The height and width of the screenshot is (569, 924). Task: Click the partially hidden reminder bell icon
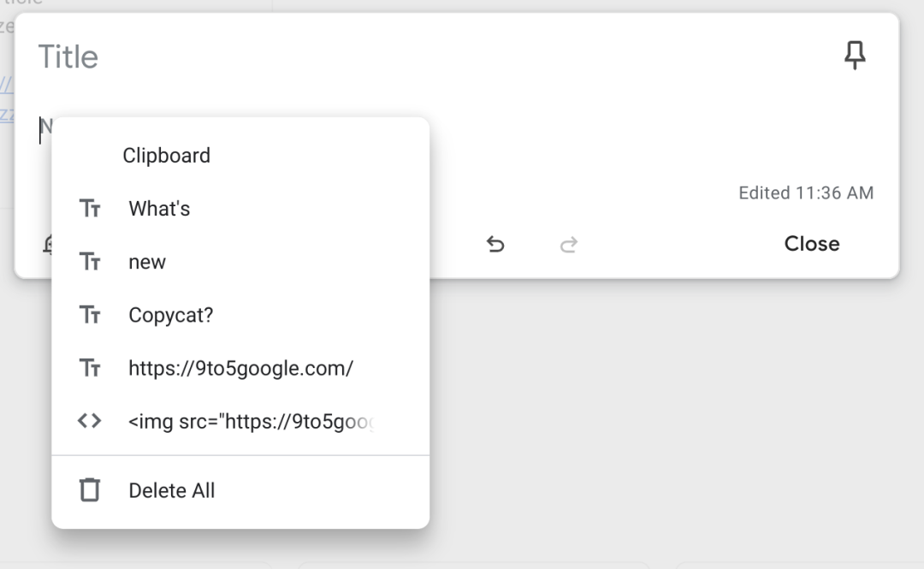[47, 244]
